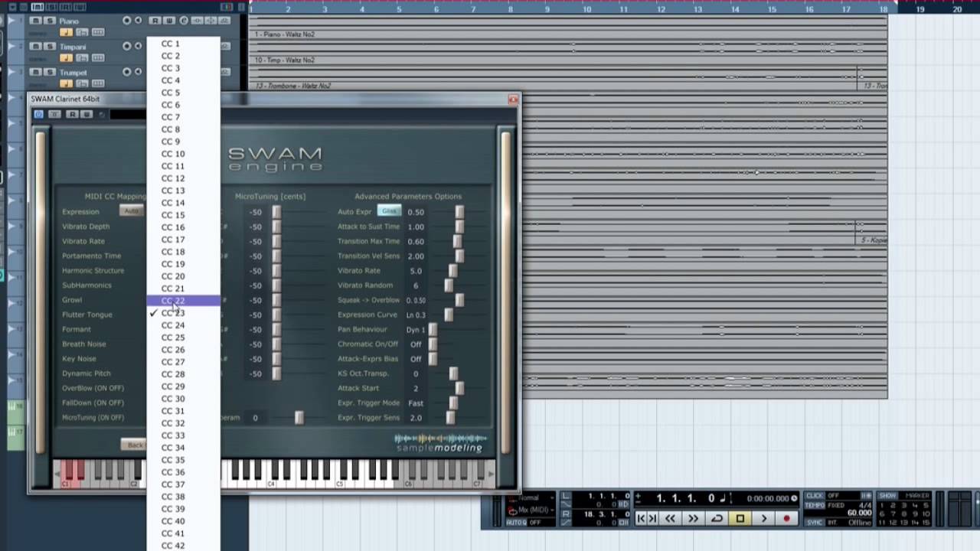The image size is (980, 551).
Task: Click Read automation on Piano track
Action: point(155,21)
